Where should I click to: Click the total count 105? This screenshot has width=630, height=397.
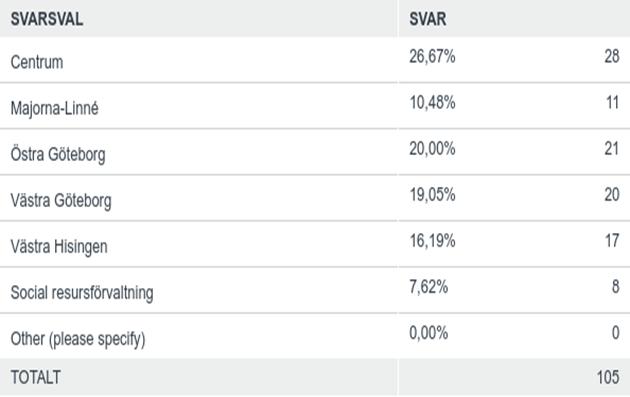pyautogui.click(x=608, y=377)
